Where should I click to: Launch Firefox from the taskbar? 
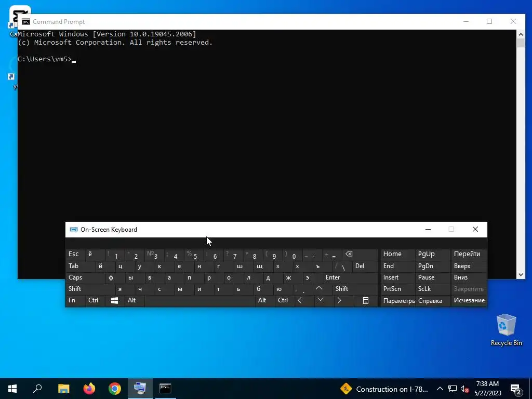(x=89, y=389)
